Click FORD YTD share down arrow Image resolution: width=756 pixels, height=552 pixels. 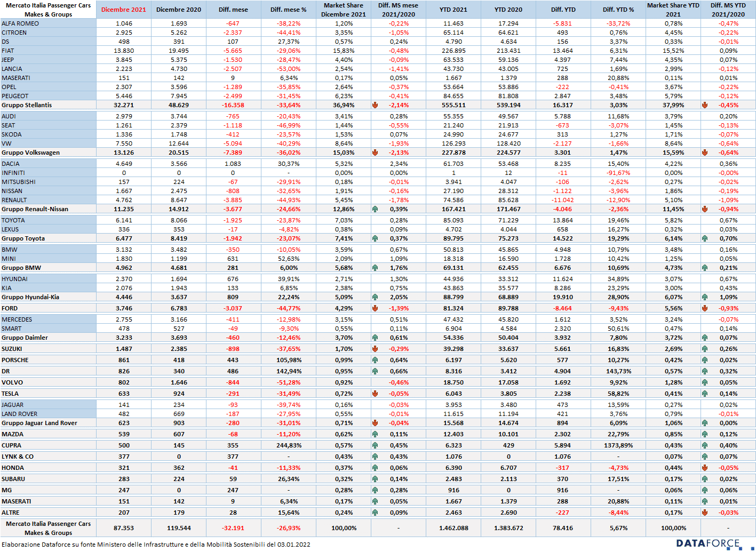tap(705, 308)
